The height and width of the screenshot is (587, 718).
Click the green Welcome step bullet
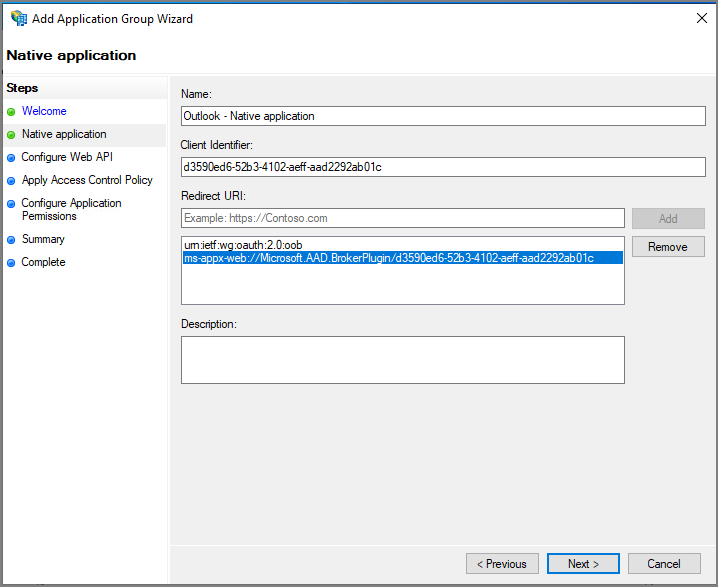point(11,112)
